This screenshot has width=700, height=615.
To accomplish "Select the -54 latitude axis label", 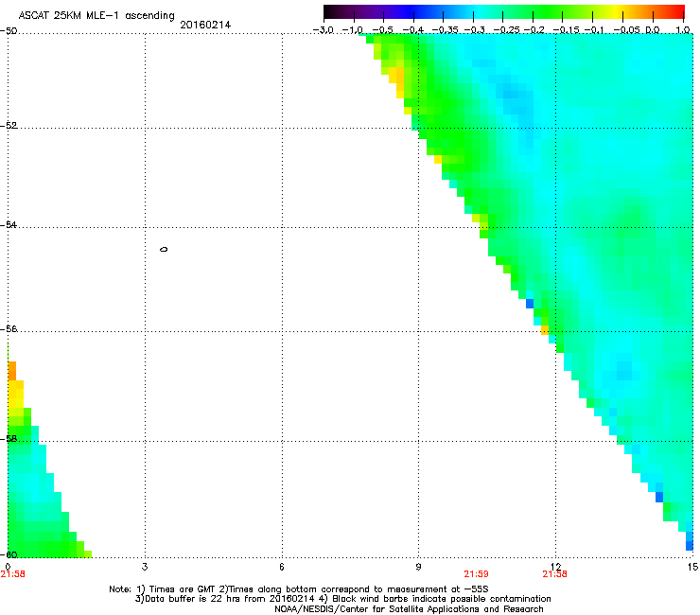I will 9,224.
